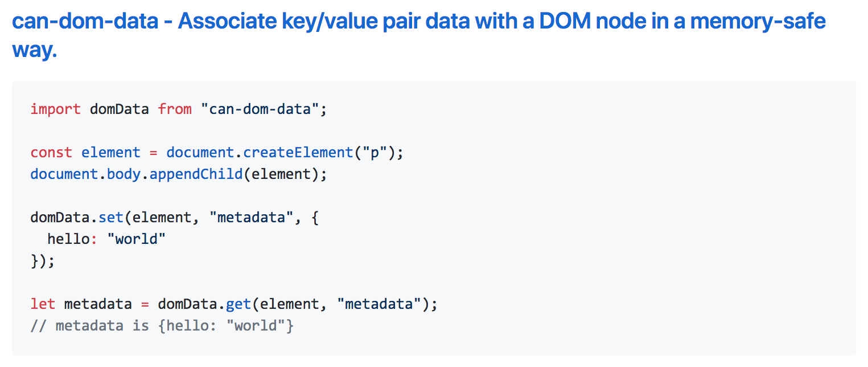Click the "world" string value

tap(137, 239)
